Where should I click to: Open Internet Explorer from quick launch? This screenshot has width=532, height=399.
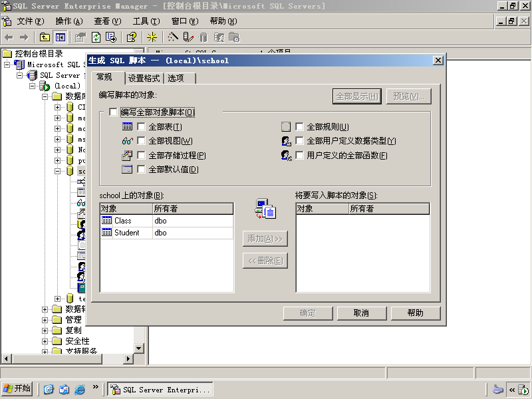tap(80, 390)
